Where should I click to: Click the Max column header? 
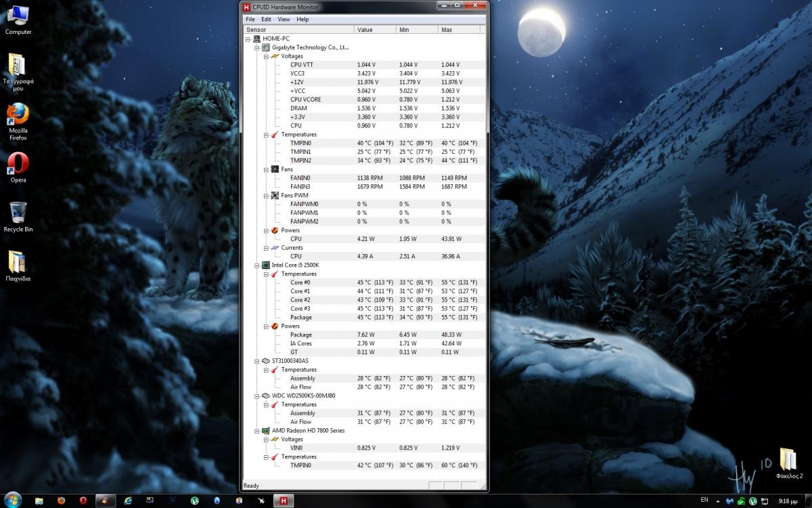[x=459, y=30]
